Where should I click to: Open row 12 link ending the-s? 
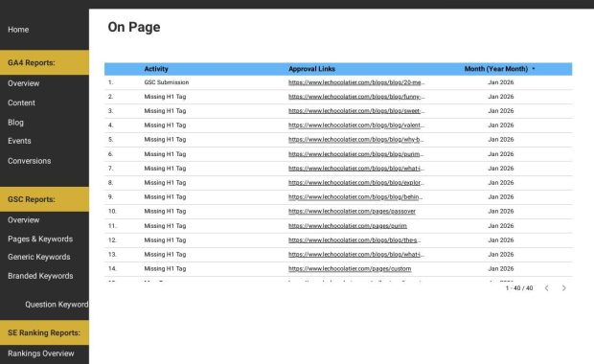tap(354, 240)
